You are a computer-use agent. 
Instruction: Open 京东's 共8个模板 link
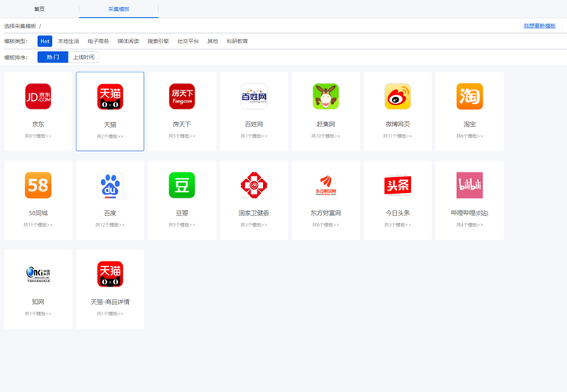(38, 136)
